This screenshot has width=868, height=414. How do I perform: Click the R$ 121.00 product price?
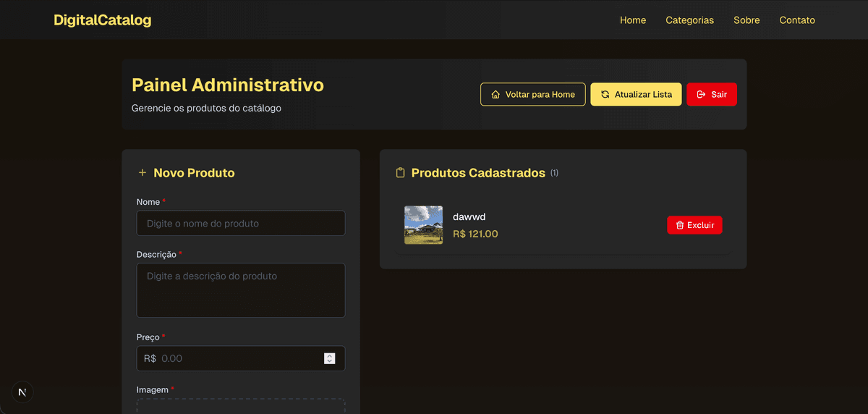475,234
